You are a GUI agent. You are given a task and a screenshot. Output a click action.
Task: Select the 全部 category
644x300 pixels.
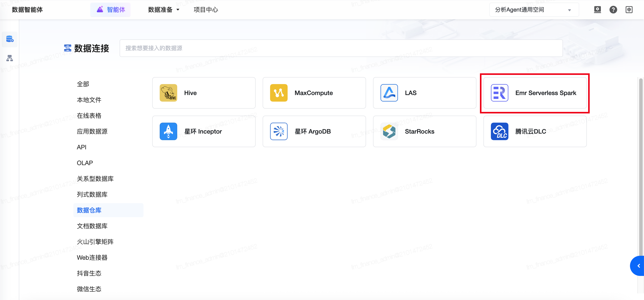pyautogui.click(x=83, y=84)
